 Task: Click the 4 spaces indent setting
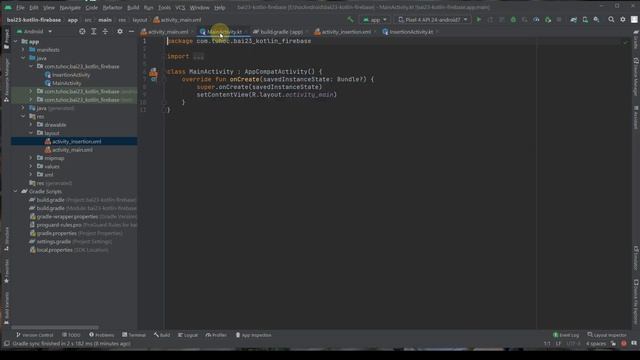coord(596,344)
